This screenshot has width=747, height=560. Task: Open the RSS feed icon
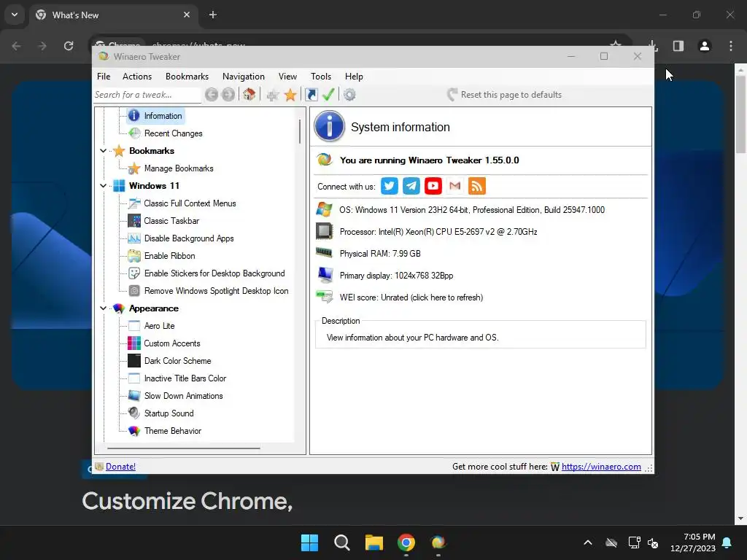(x=477, y=186)
